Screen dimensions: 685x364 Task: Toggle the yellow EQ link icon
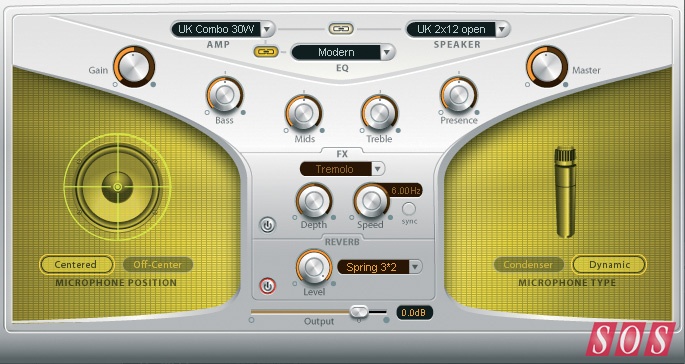pyautogui.click(x=266, y=52)
